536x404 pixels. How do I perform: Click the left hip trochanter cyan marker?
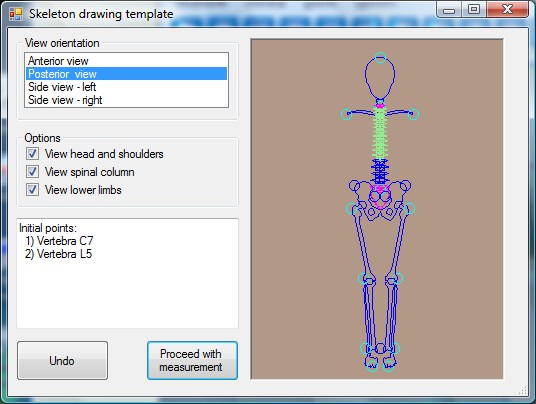pyautogui.click(x=351, y=208)
